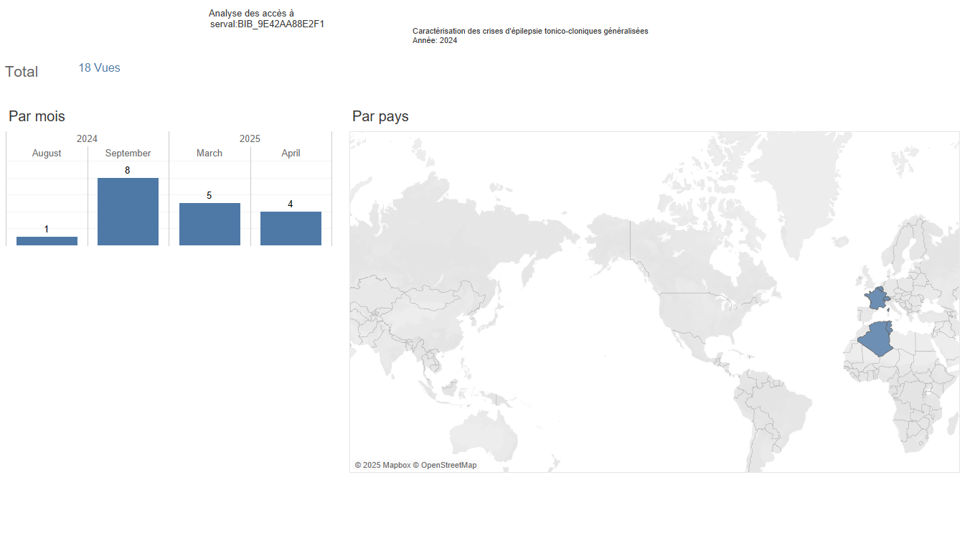Image resolution: width=980 pixels, height=551 pixels.
Task: Click the 2025 year header
Action: pos(250,138)
